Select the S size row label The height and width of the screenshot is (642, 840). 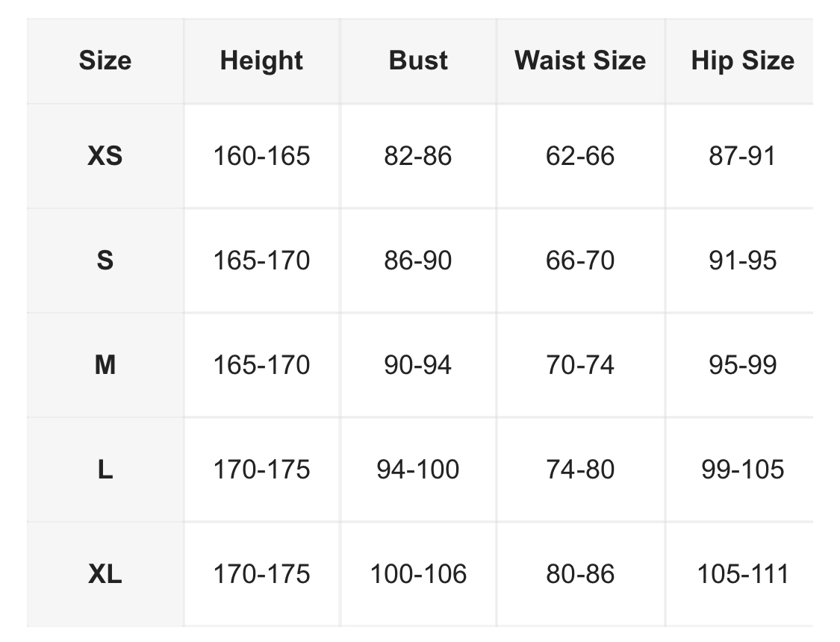point(105,261)
